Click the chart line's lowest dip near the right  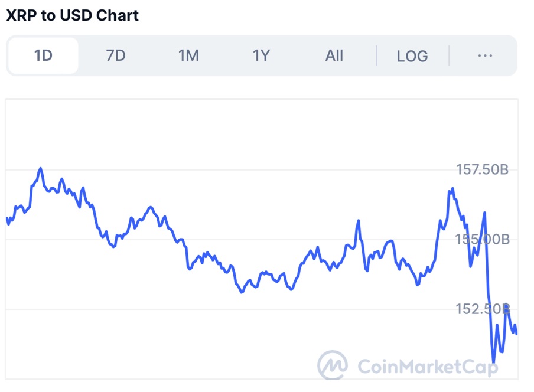(493, 362)
